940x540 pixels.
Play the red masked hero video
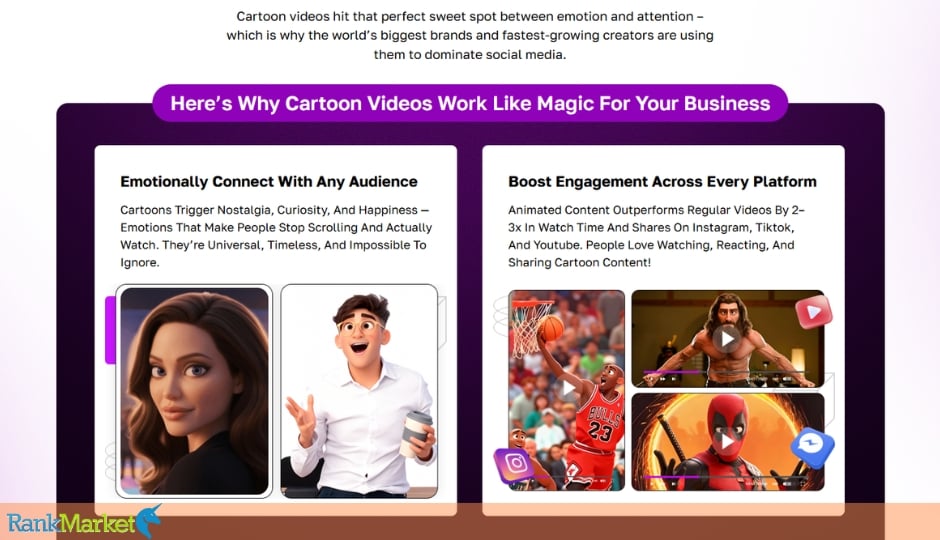click(727, 441)
